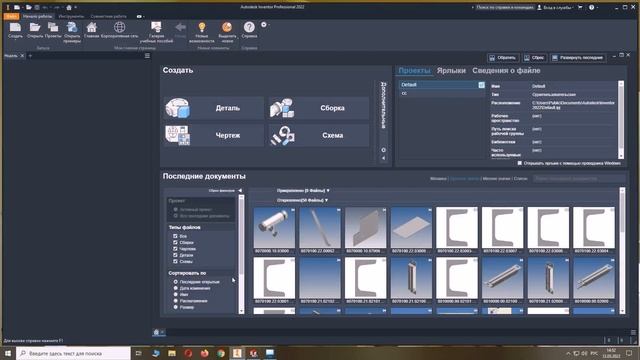Create a new Сборка assembly
The height and width of the screenshot is (360, 640).
[x=319, y=108]
